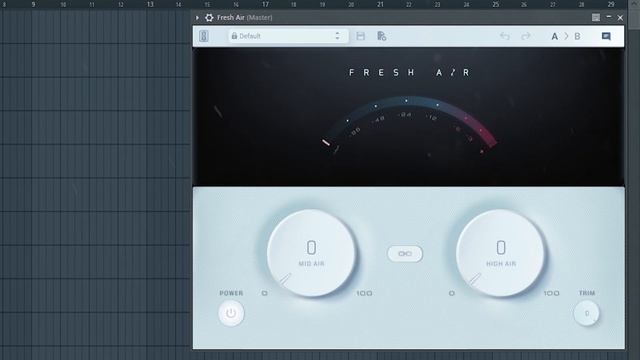Viewport: 640px width, 360px height.
Task: Open the preset browser icon
Action: click(x=204, y=36)
